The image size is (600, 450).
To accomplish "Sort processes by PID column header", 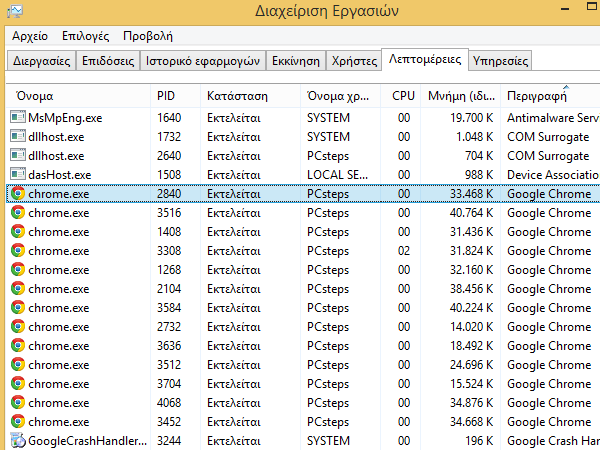I will 176,96.
